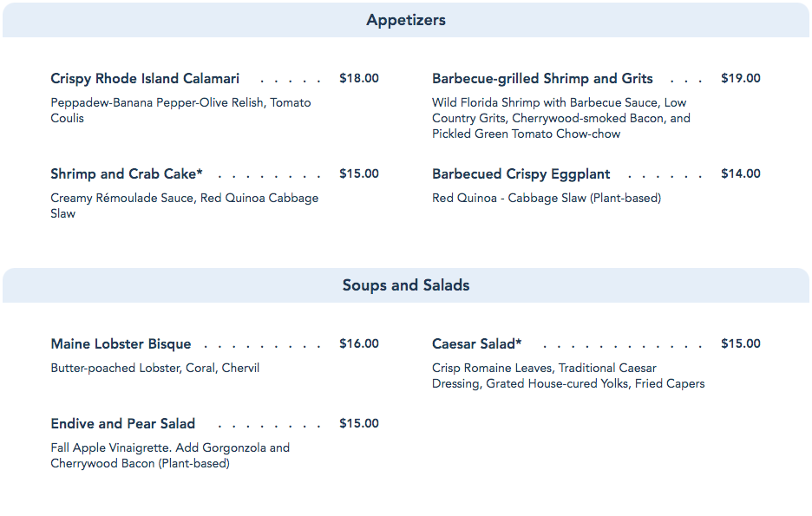The image size is (812, 516).
Task: Click the Barbecue-grilled Shrimp and Grits title
Action: pyautogui.click(x=542, y=79)
